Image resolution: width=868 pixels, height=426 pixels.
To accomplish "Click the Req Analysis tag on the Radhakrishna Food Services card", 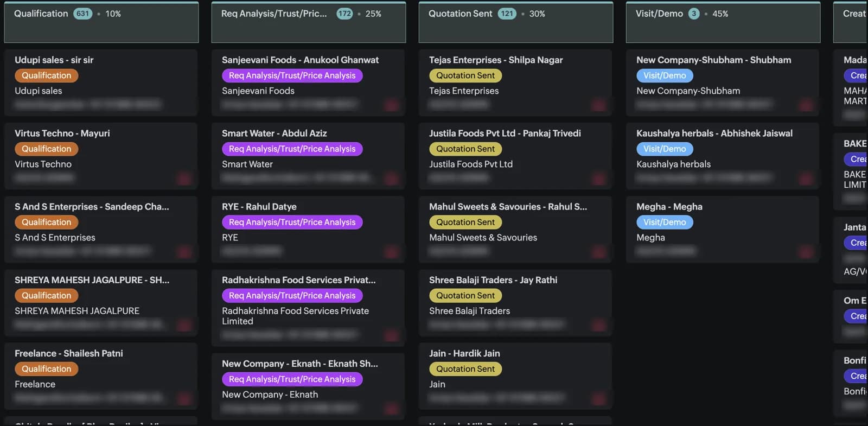I will tap(292, 295).
